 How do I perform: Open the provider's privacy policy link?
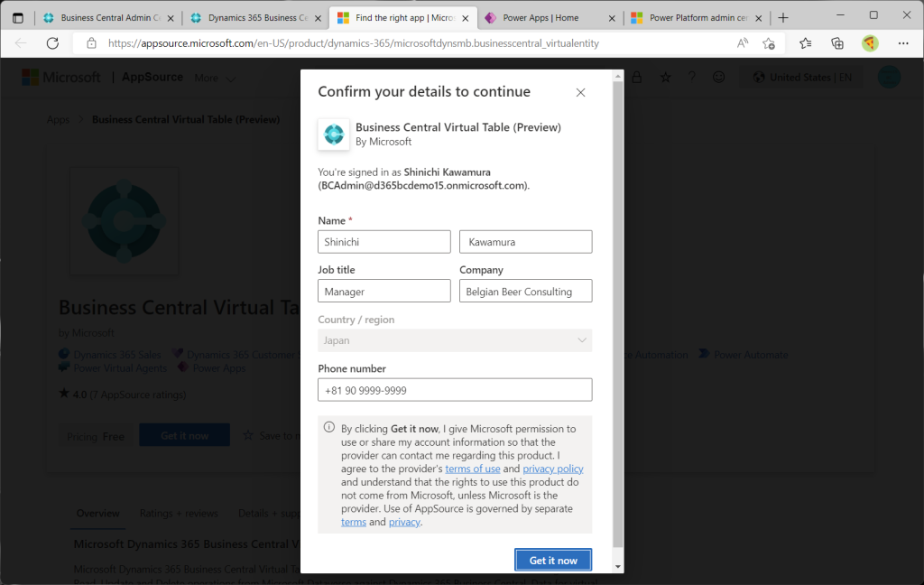pos(553,469)
